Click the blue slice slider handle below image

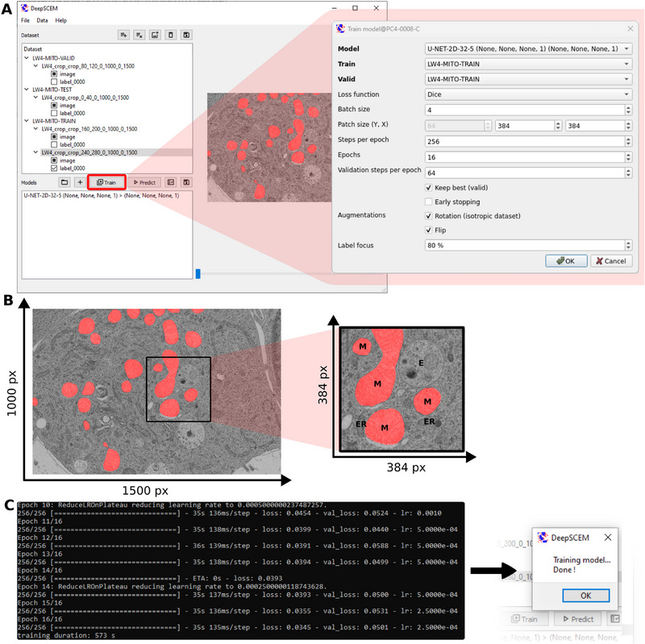pyautogui.click(x=198, y=274)
